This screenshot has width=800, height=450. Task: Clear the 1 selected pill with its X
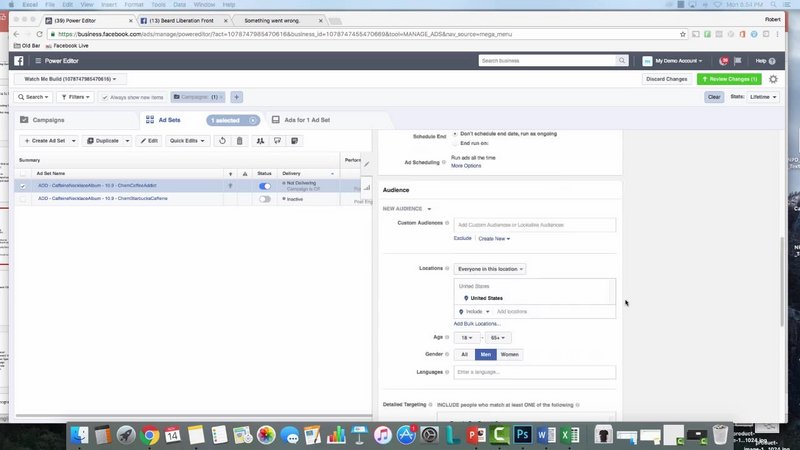click(x=253, y=120)
